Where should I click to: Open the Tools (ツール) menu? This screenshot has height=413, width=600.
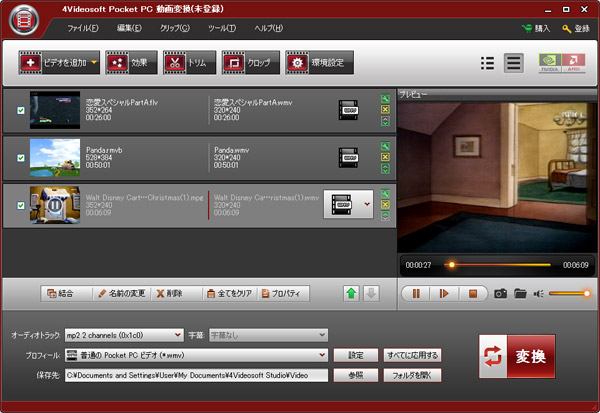point(222,28)
